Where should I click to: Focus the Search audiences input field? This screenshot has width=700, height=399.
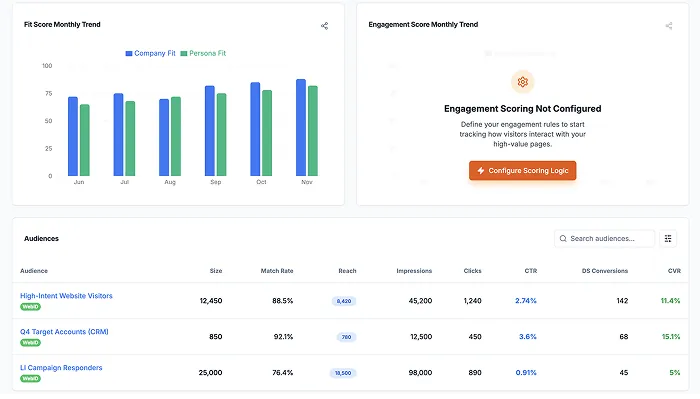point(604,238)
